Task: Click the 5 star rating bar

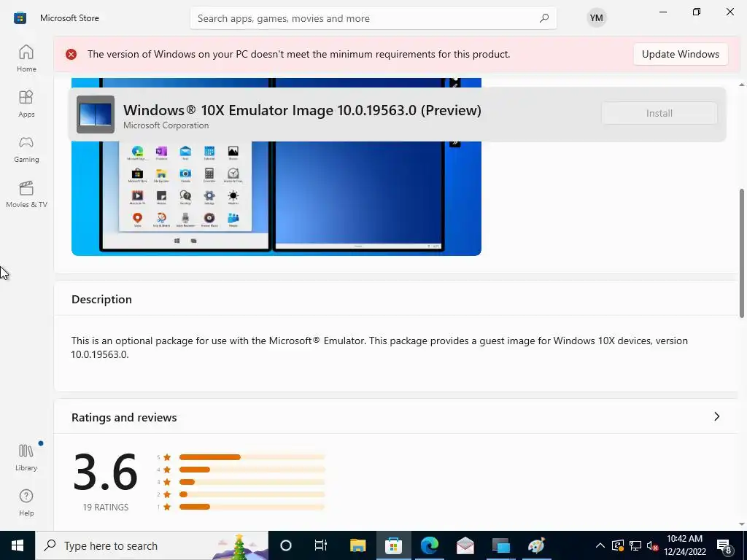Action: coord(252,457)
